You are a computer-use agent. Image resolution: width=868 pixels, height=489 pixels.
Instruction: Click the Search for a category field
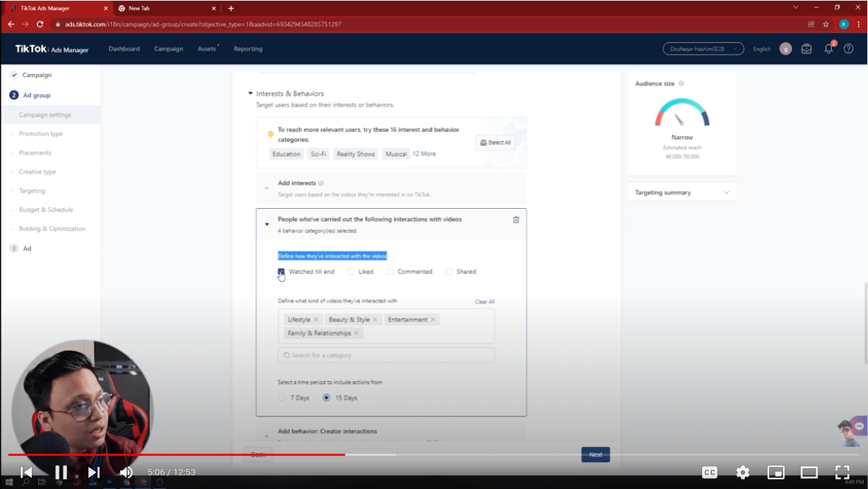386,356
